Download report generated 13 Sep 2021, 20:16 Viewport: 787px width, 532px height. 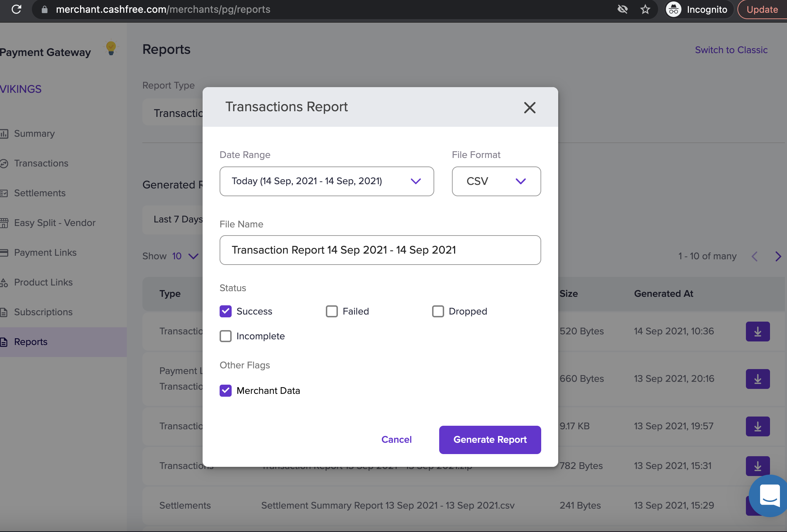click(758, 379)
